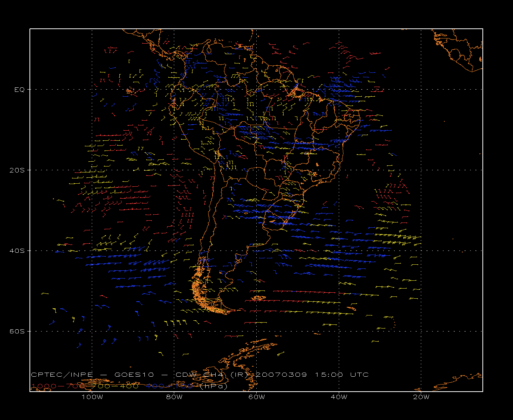Click the 15:00 UTC time text
Screen dimensions: 513x420
click(342, 374)
